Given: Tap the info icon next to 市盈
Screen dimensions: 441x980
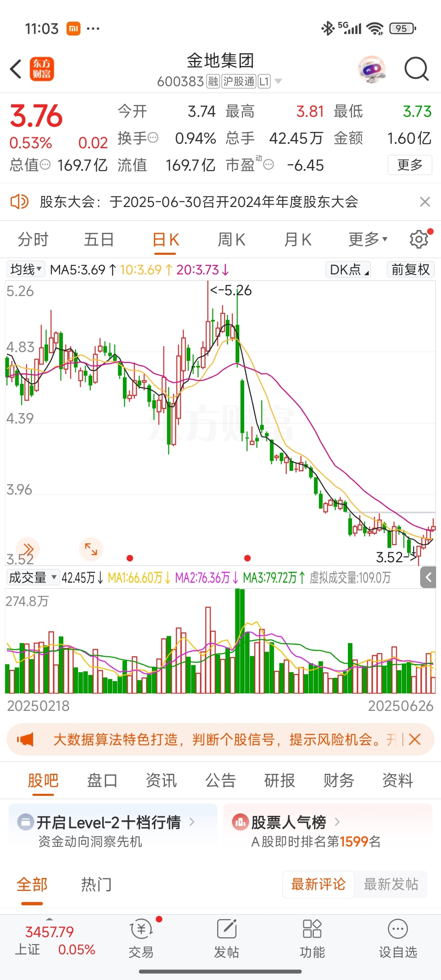Looking at the screenshot, I should [x=268, y=165].
